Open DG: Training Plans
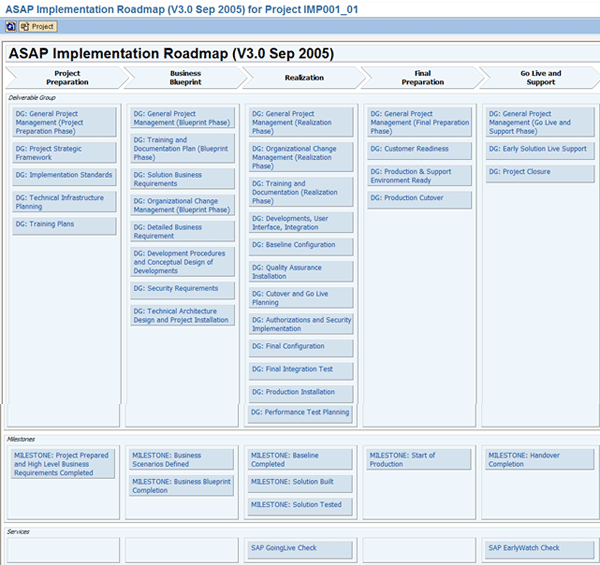The image size is (600, 565). 64,226
